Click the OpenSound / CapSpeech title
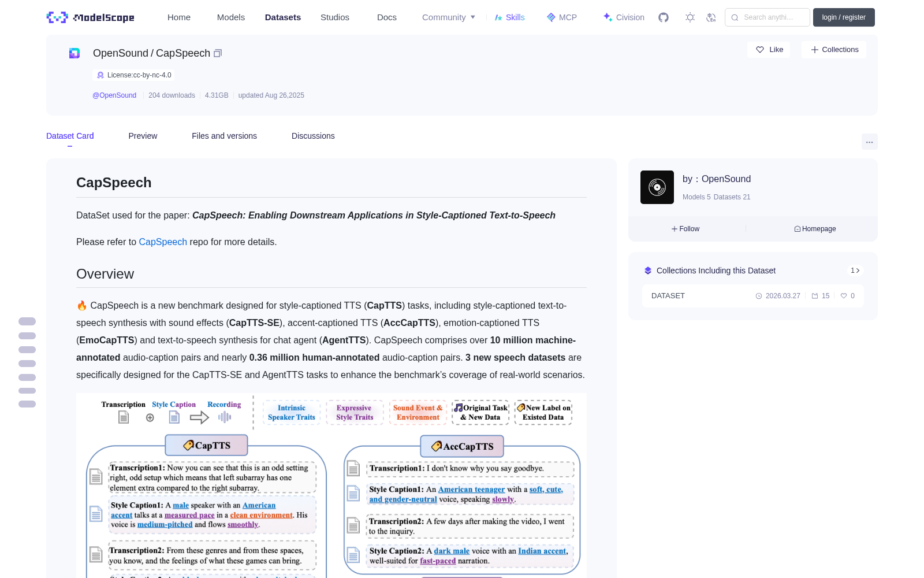 click(x=151, y=53)
